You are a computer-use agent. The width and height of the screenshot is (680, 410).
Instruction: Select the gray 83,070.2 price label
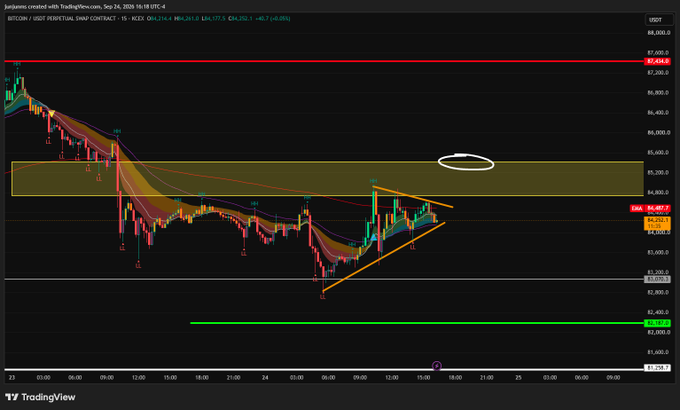click(658, 279)
